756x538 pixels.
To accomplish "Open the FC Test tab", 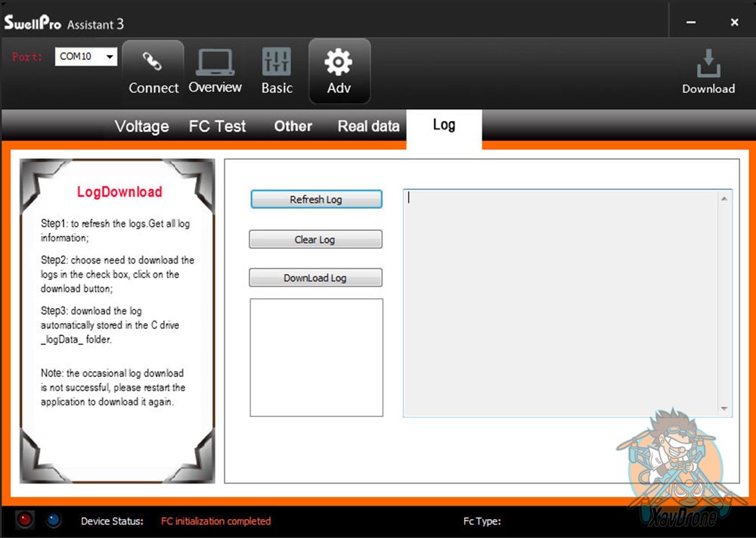I will tap(217, 126).
